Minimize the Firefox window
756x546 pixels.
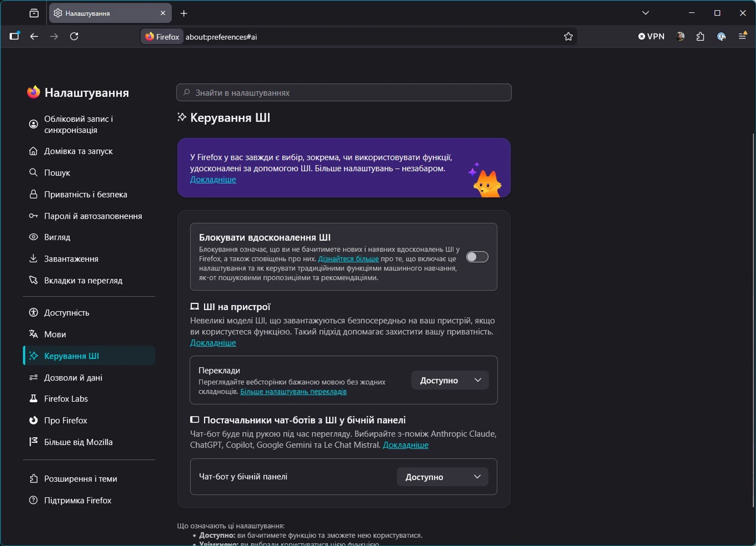(x=691, y=13)
